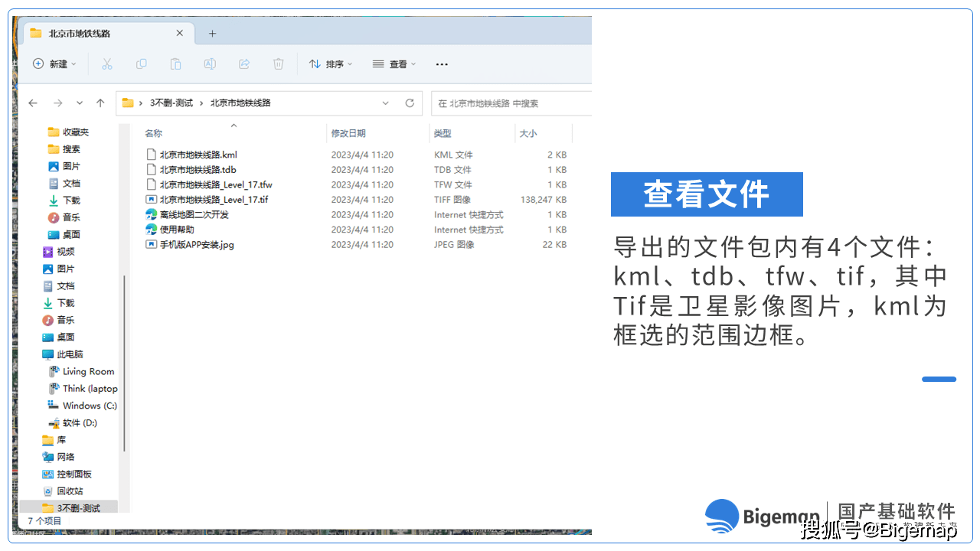The width and height of the screenshot is (980, 551).
Task: Click 北京市地铁线路 breadcrumb segment
Action: [240, 103]
